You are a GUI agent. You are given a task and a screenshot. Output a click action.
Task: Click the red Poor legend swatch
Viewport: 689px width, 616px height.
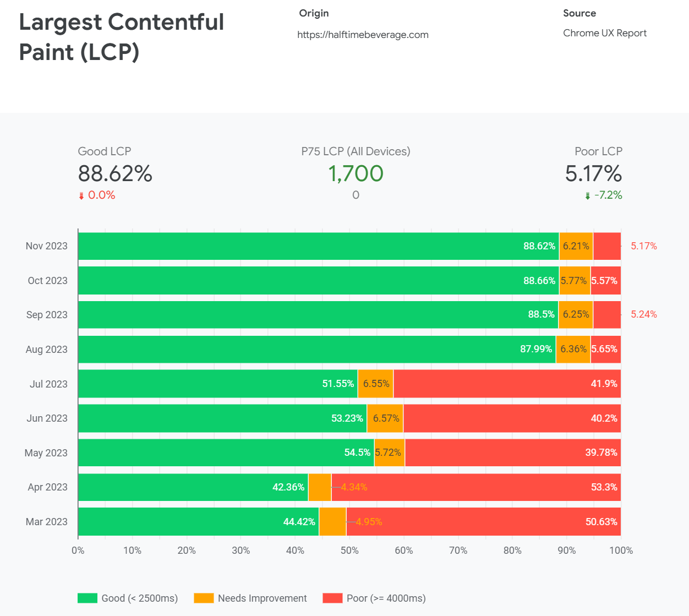pos(332,598)
